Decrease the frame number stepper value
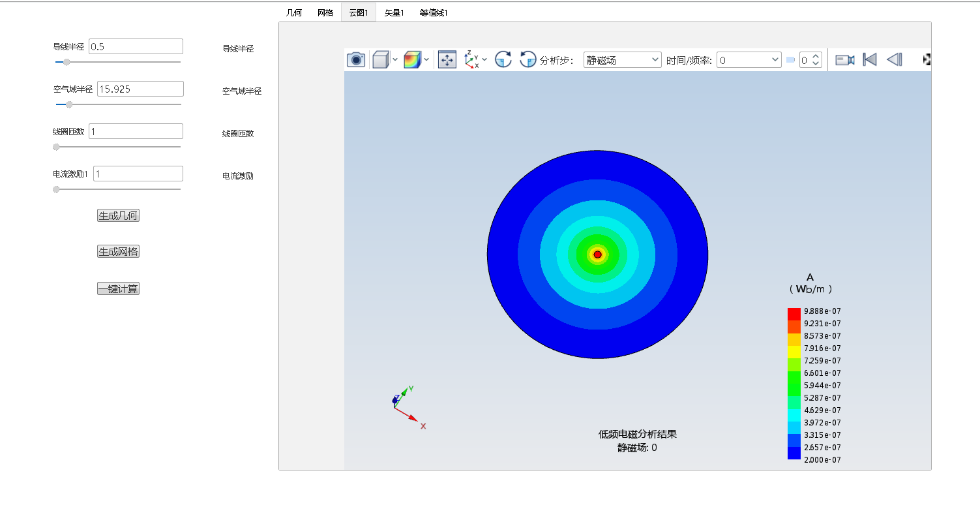This screenshot has width=980, height=524. (816, 64)
